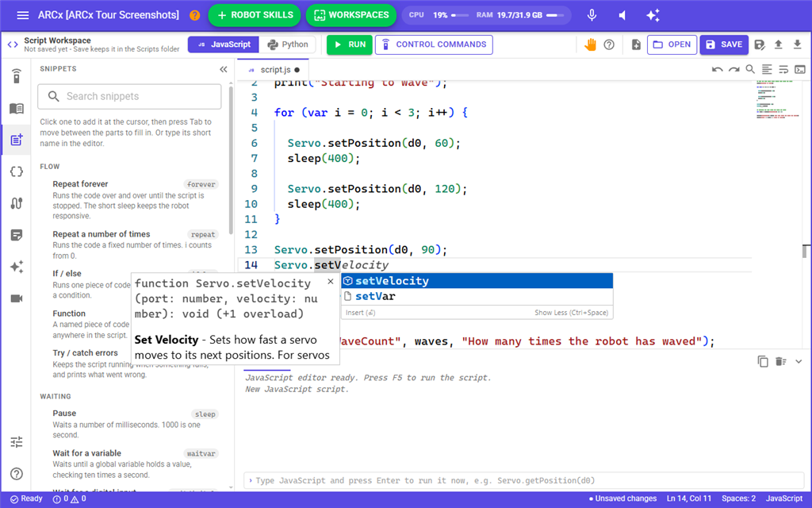Viewport: 812px width, 508px height.
Task: Open the AI sparkle assistant in top bar
Action: [653, 15]
